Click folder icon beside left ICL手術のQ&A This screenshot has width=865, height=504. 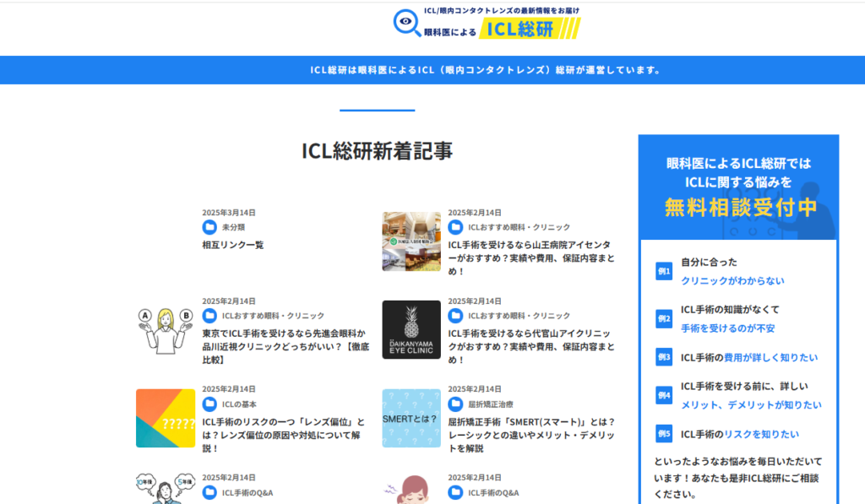tap(209, 492)
